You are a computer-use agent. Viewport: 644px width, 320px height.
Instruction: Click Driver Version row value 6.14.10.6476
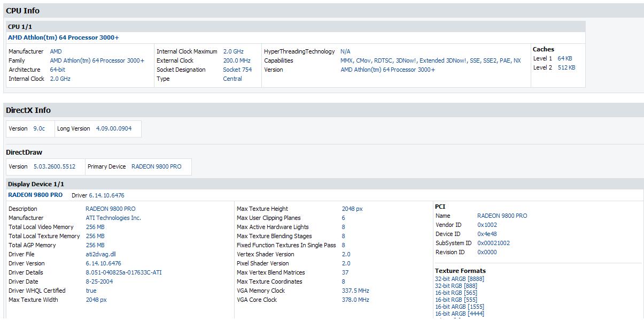(x=103, y=263)
